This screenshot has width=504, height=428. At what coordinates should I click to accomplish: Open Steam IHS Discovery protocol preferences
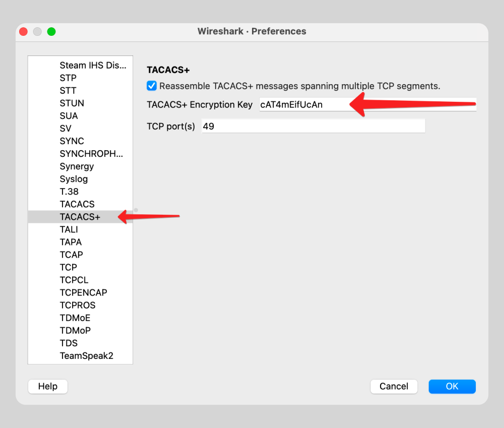pyautogui.click(x=93, y=65)
